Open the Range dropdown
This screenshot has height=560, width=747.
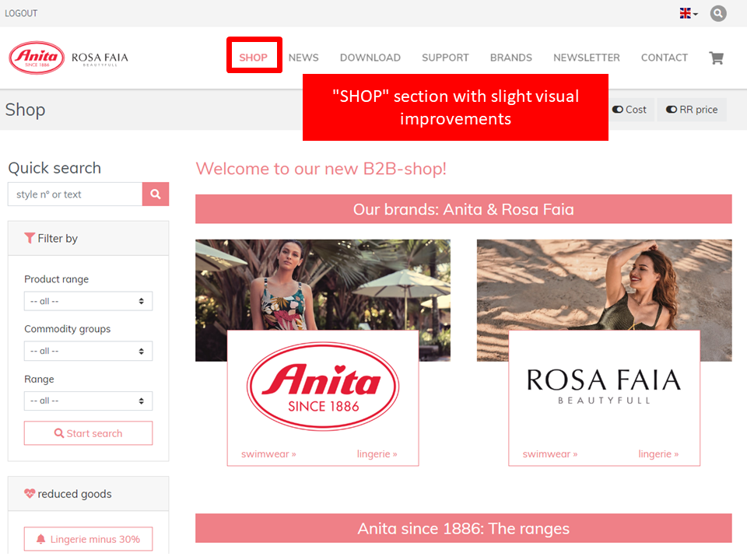point(88,401)
